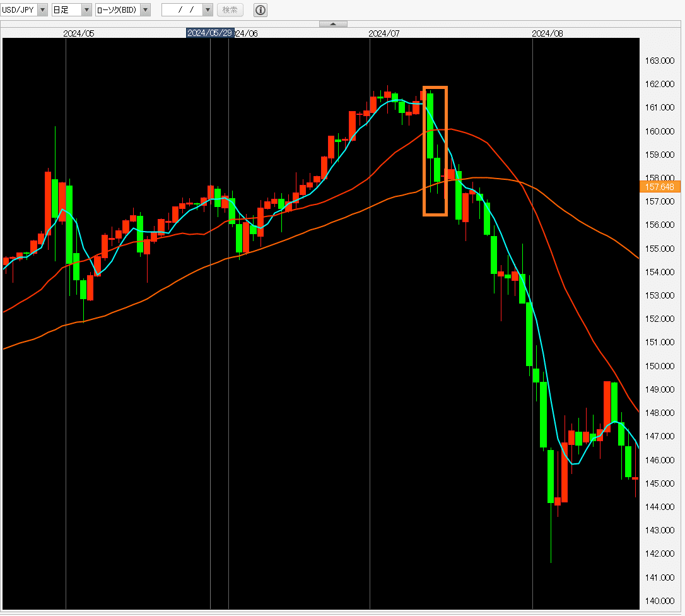This screenshot has width=685, height=616.
Task: Click the 157.648 current price tag
Action: tap(660, 187)
